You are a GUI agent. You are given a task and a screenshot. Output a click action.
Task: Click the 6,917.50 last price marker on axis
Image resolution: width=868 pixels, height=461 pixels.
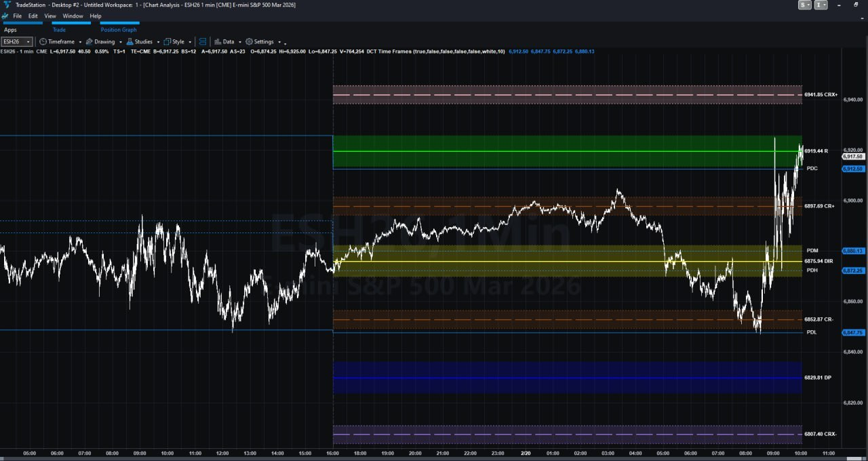[x=852, y=157]
